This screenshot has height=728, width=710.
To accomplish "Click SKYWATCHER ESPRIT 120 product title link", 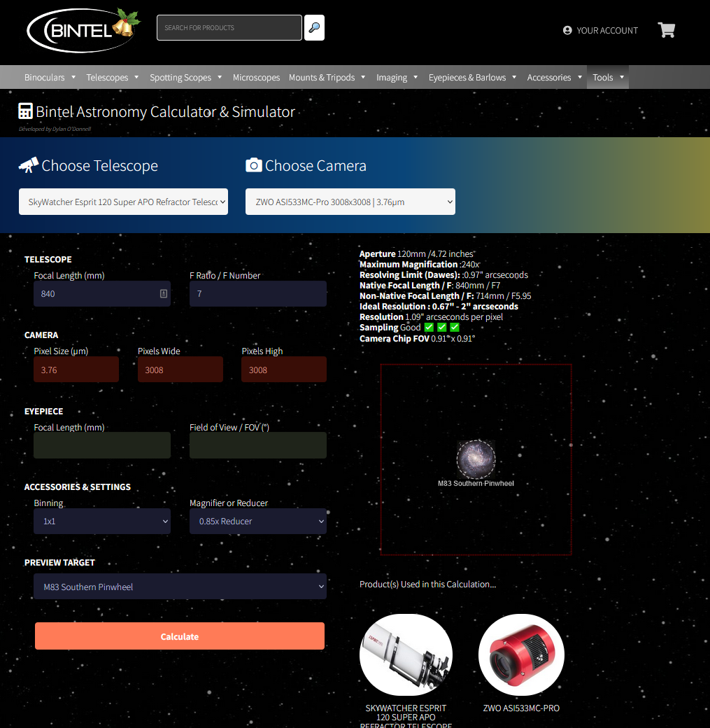I will point(406,717).
